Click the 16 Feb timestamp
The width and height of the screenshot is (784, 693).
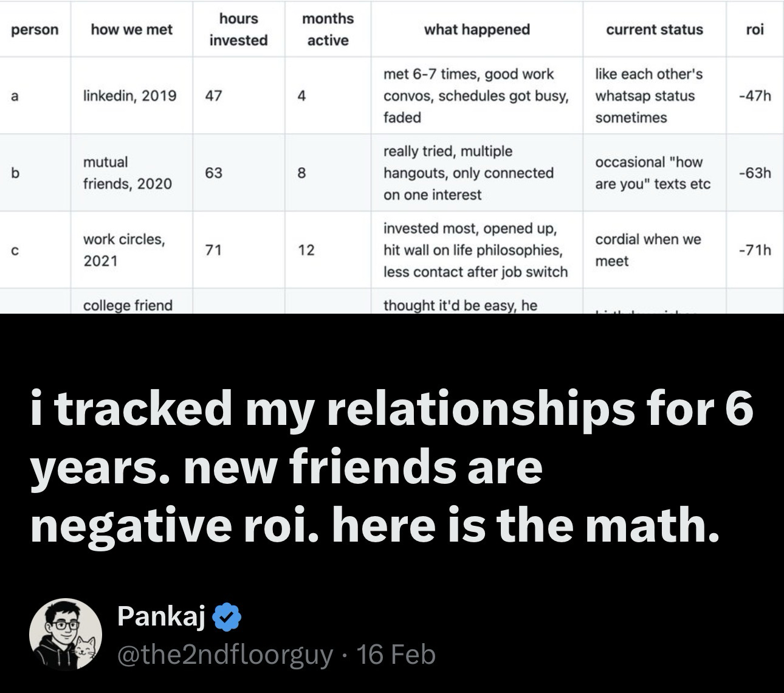coord(396,655)
